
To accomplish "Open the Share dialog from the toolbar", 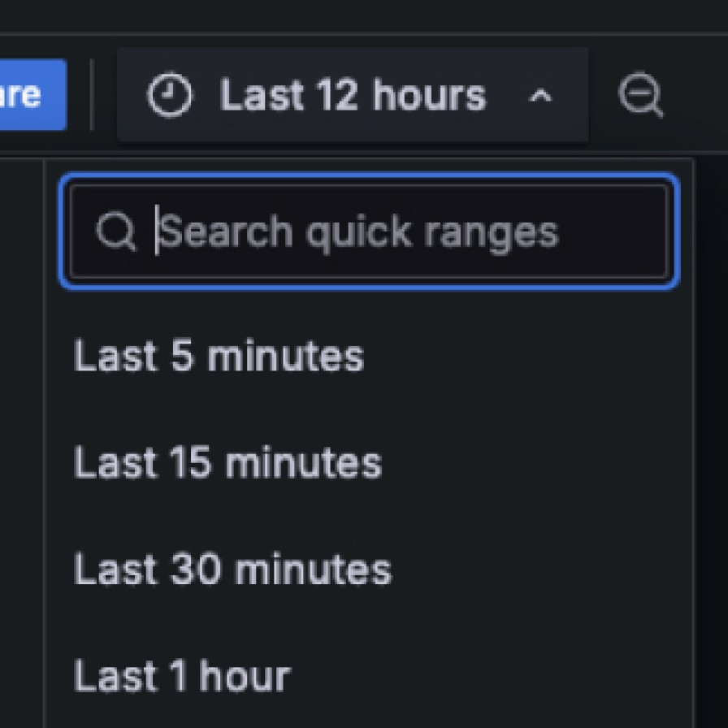I will pyautogui.click(x=31, y=94).
